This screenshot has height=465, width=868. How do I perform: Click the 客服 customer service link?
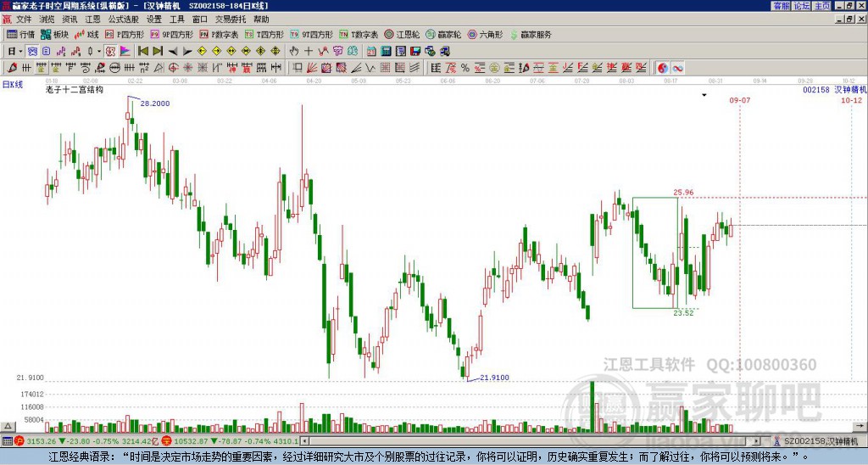point(781,6)
